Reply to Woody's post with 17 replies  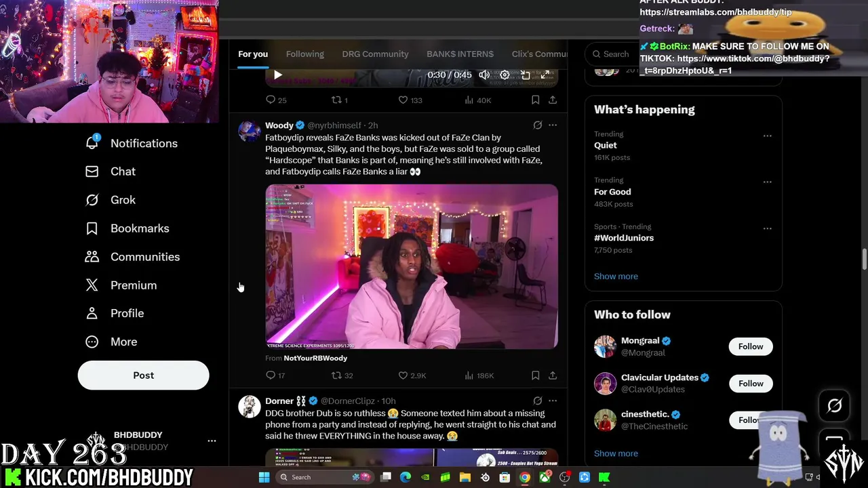[275, 375]
